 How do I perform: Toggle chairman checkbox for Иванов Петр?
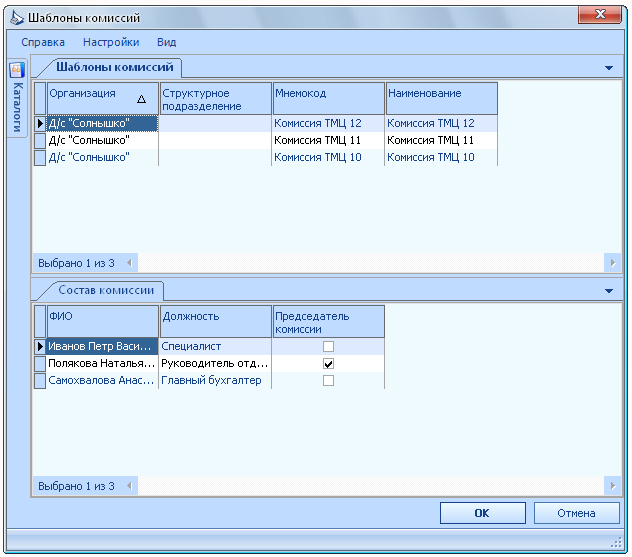(328, 346)
